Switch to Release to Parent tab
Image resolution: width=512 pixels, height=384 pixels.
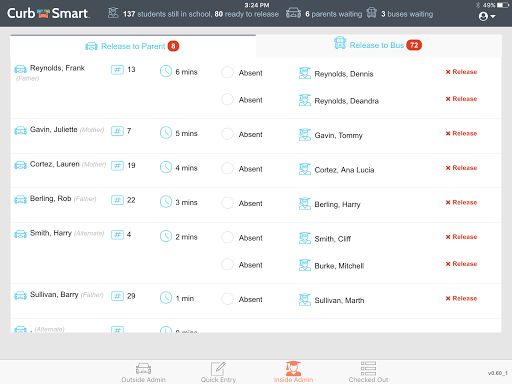click(133, 46)
